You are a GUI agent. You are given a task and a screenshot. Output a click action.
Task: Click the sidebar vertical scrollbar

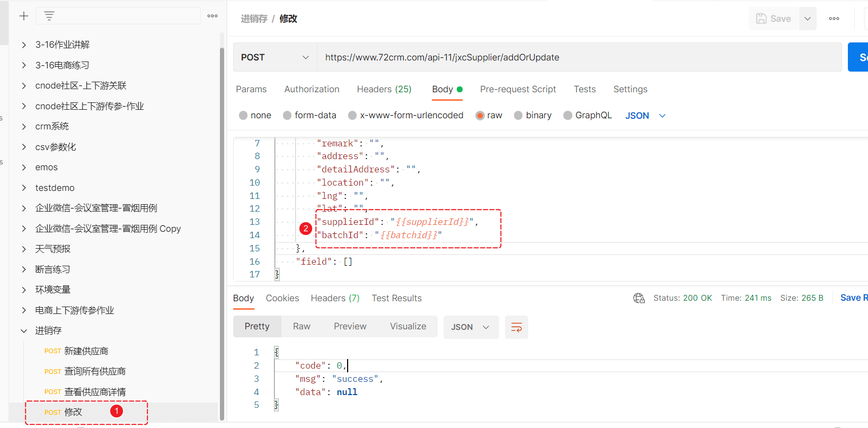point(222,233)
